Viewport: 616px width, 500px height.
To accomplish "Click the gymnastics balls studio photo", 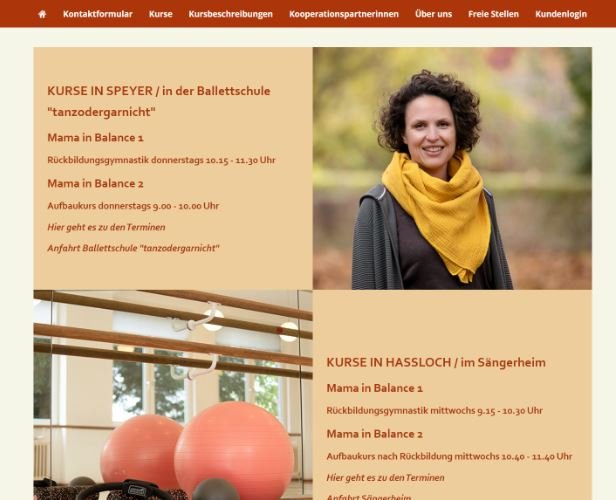I will (173, 395).
